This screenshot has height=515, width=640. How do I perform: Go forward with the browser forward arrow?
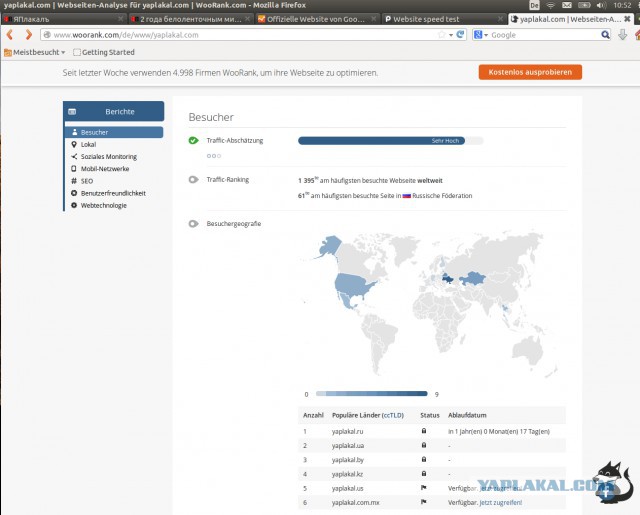click(x=28, y=35)
